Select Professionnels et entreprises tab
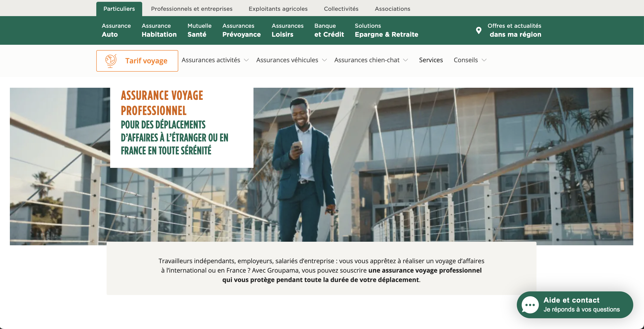The width and height of the screenshot is (644, 329). click(x=191, y=9)
